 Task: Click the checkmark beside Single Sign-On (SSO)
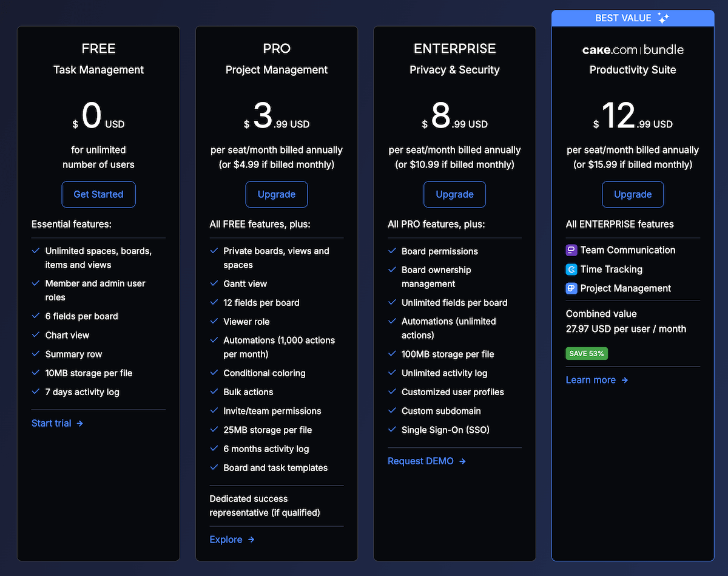click(391, 430)
